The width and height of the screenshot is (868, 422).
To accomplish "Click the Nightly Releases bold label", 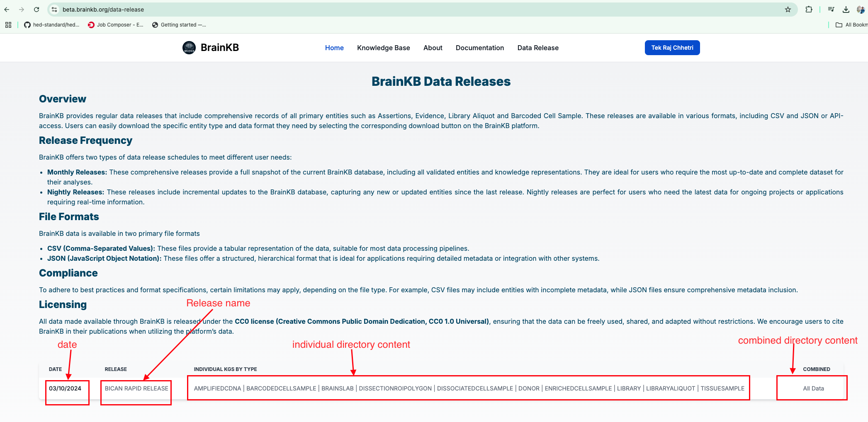I will point(75,192).
